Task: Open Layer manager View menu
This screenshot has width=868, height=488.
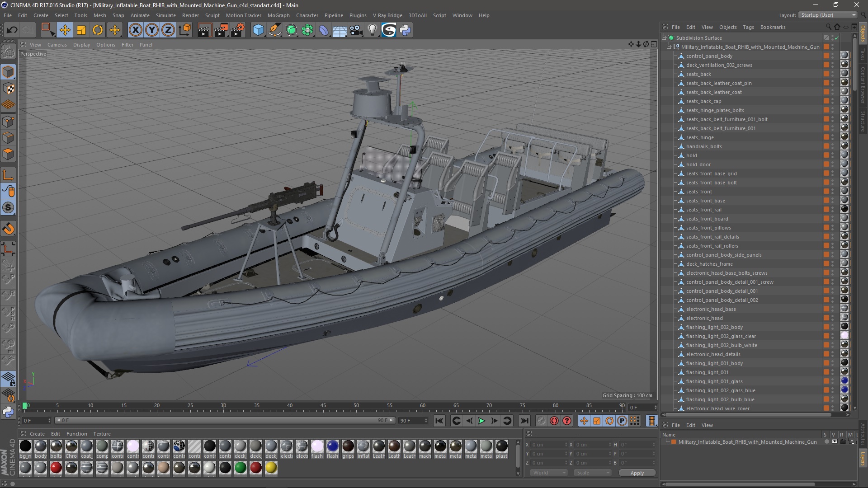Action: tap(707, 425)
